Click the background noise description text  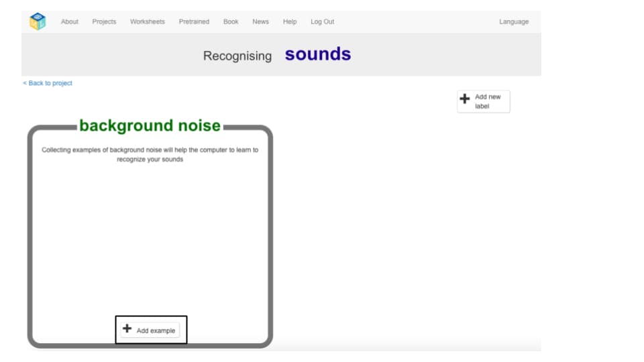[x=150, y=154]
